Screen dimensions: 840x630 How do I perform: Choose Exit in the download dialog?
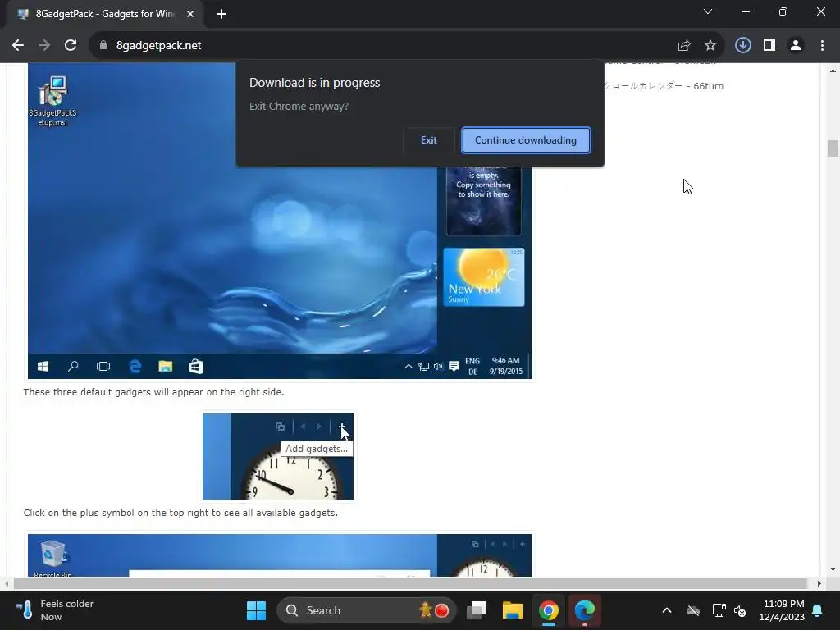pyautogui.click(x=428, y=139)
